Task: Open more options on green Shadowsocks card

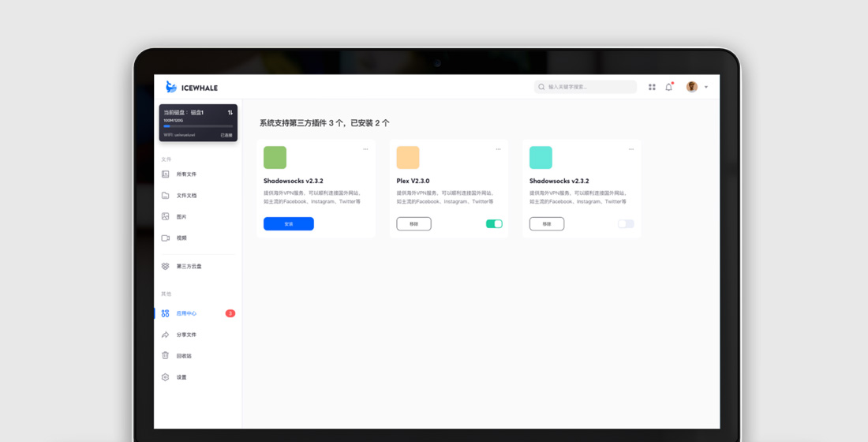Action: pyautogui.click(x=365, y=149)
